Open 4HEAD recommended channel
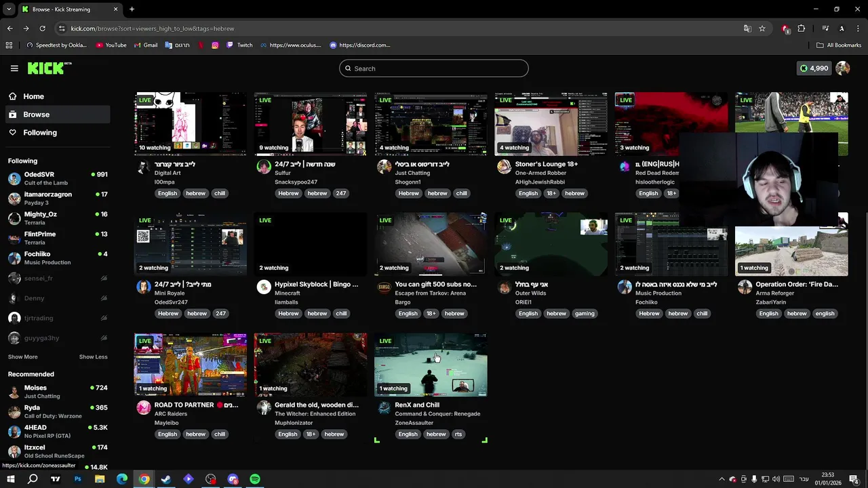Image resolution: width=868 pixels, height=488 pixels. pyautogui.click(x=58, y=431)
